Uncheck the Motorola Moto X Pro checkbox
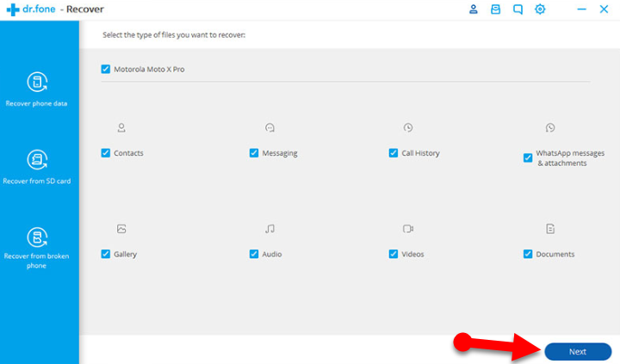This screenshot has height=364, width=620. tap(106, 69)
